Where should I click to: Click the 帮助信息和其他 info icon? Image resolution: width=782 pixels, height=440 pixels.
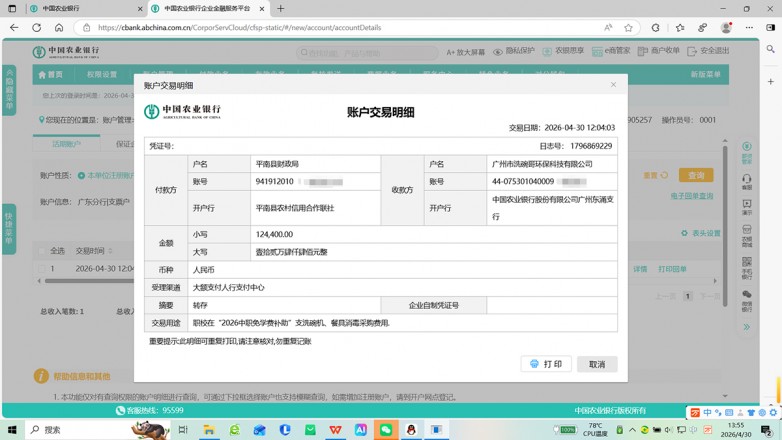[x=41, y=376]
